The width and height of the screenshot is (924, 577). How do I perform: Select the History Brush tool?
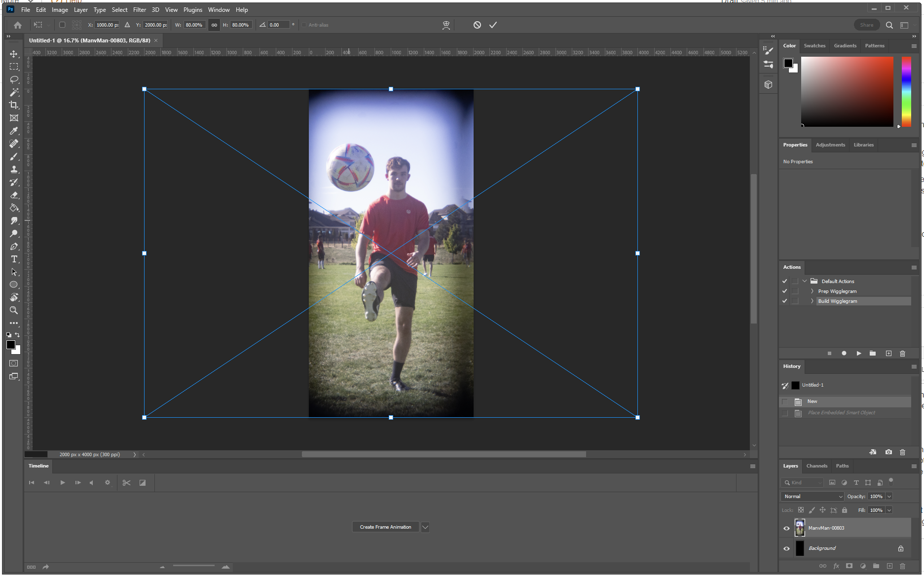(x=14, y=182)
